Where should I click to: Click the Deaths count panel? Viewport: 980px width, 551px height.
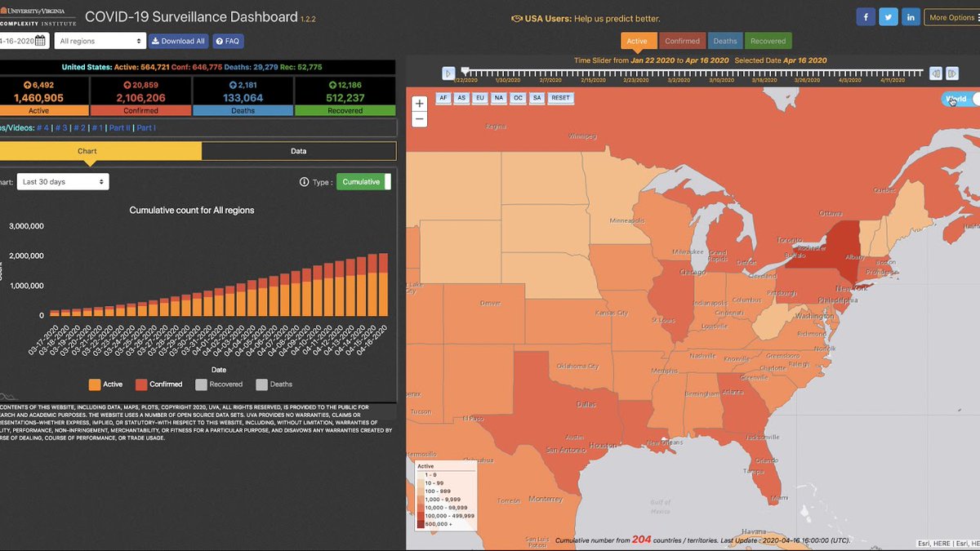click(x=243, y=97)
